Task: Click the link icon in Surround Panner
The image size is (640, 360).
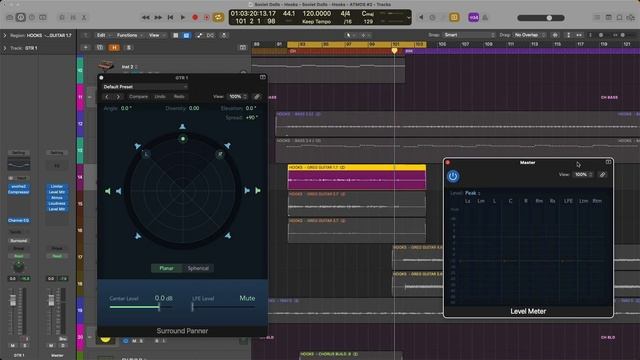Action: point(257,97)
